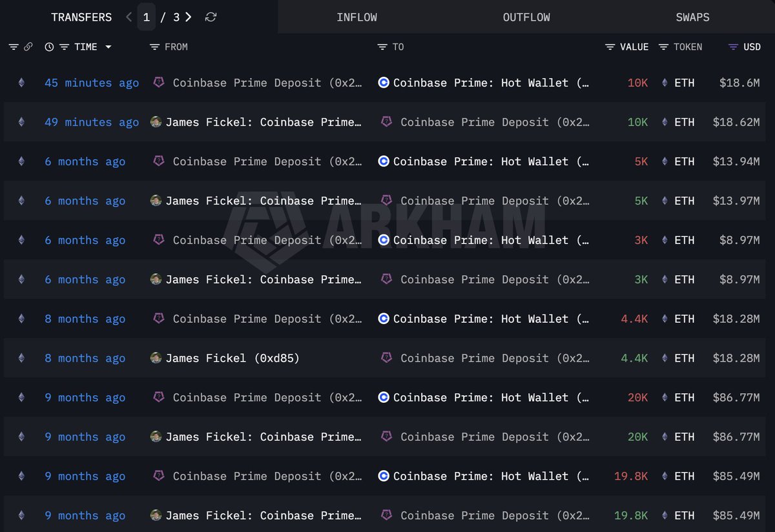Go to previous transfers page chevron
This screenshot has height=532, width=775.
[129, 17]
